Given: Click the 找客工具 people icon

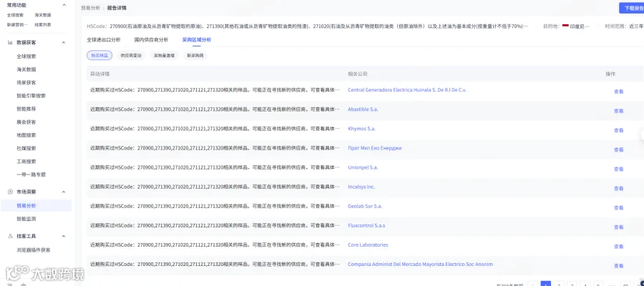Looking at the screenshot, I should pos(10,237).
